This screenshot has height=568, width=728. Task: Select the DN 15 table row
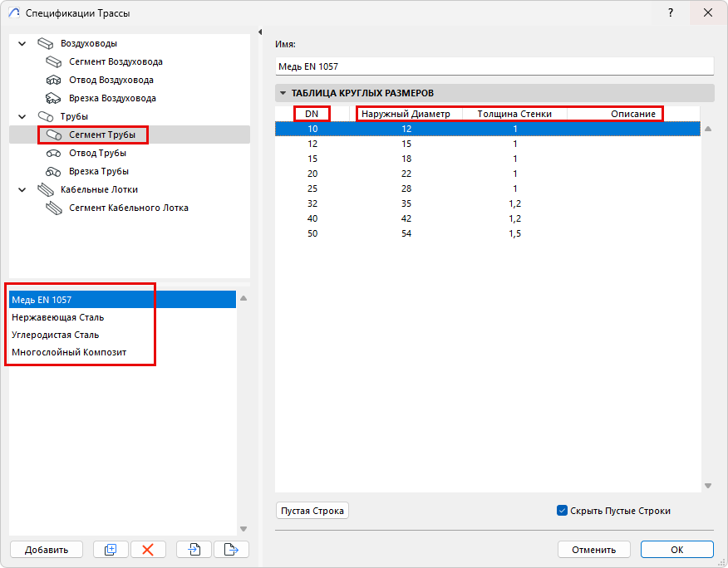pos(488,159)
